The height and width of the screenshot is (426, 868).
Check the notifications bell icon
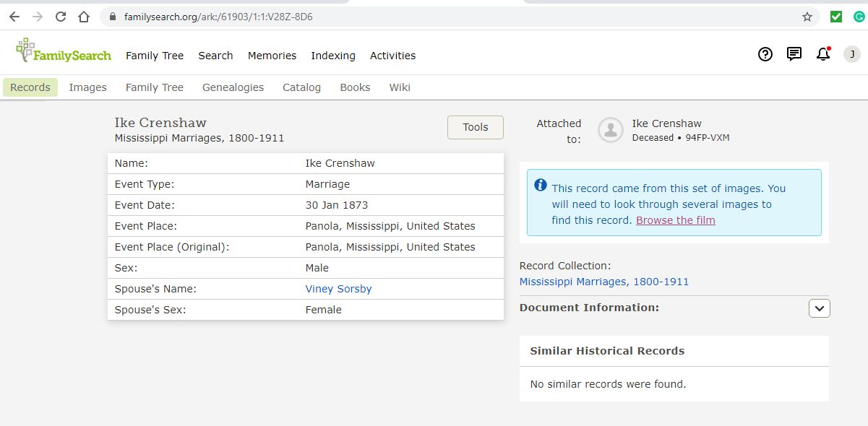point(823,54)
